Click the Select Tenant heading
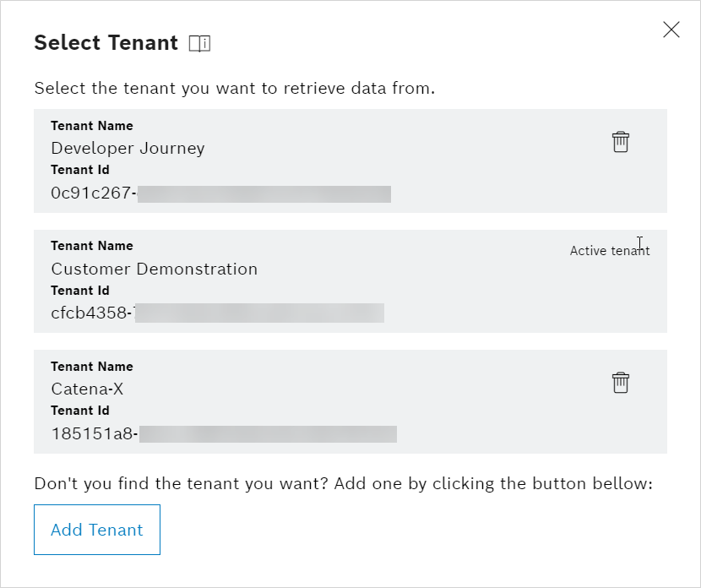 pyautogui.click(x=106, y=43)
